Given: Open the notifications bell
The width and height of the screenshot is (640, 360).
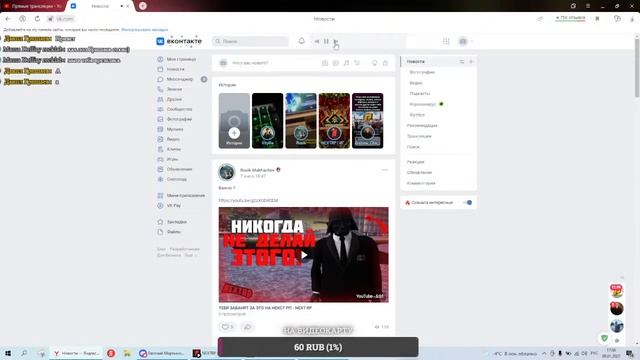Looking at the screenshot, I should click(x=301, y=41).
